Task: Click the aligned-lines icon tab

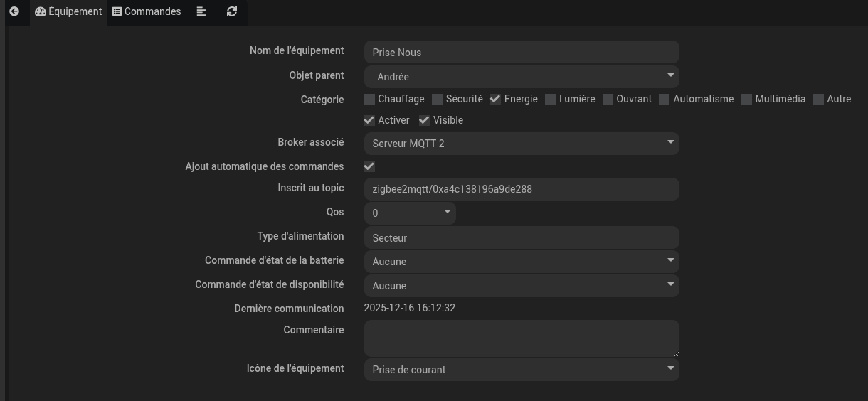Action: [201, 11]
